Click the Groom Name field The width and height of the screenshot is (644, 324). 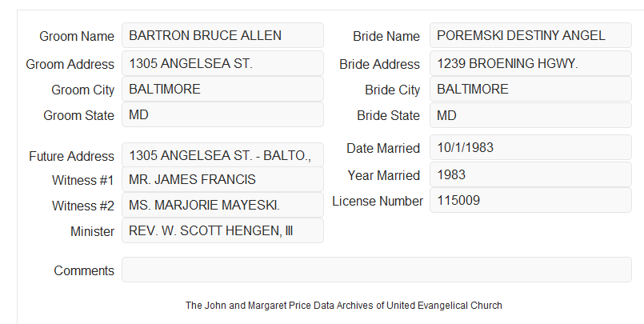(222, 35)
